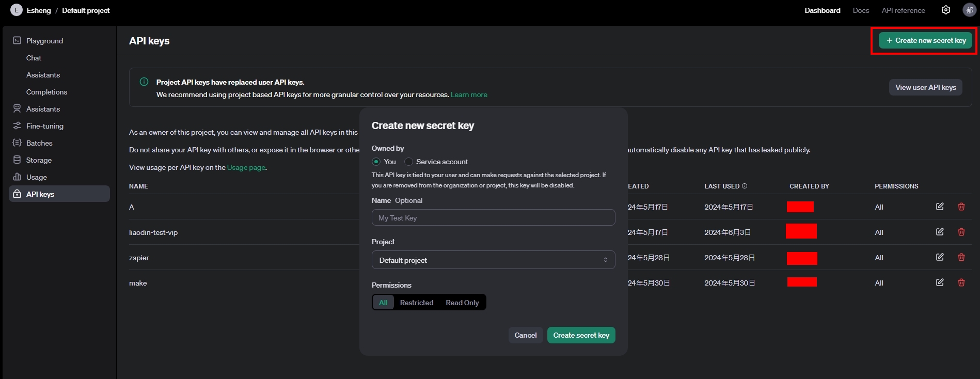980x379 pixels.
Task: Click the settings gear icon in header
Action: tap(945, 10)
